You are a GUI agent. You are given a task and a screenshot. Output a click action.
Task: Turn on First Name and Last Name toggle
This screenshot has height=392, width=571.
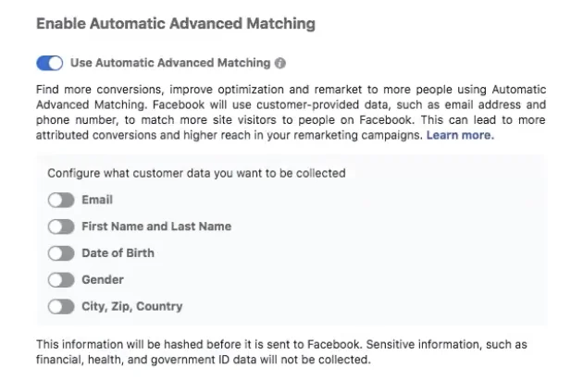pos(61,227)
